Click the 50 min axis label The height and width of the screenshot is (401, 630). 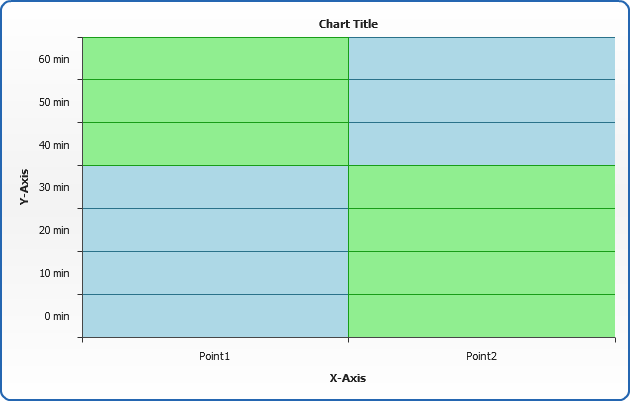54,102
